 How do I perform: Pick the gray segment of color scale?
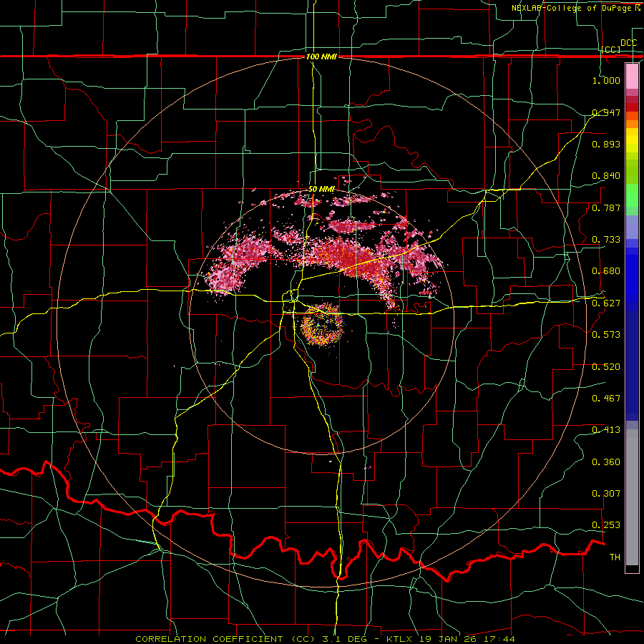coord(632,497)
